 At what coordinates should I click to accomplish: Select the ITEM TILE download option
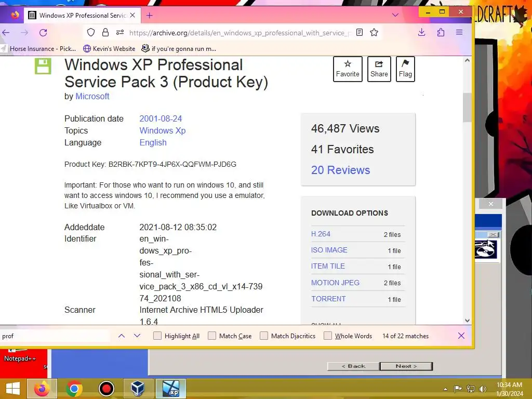pyautogui.click(x=328, y=267)
